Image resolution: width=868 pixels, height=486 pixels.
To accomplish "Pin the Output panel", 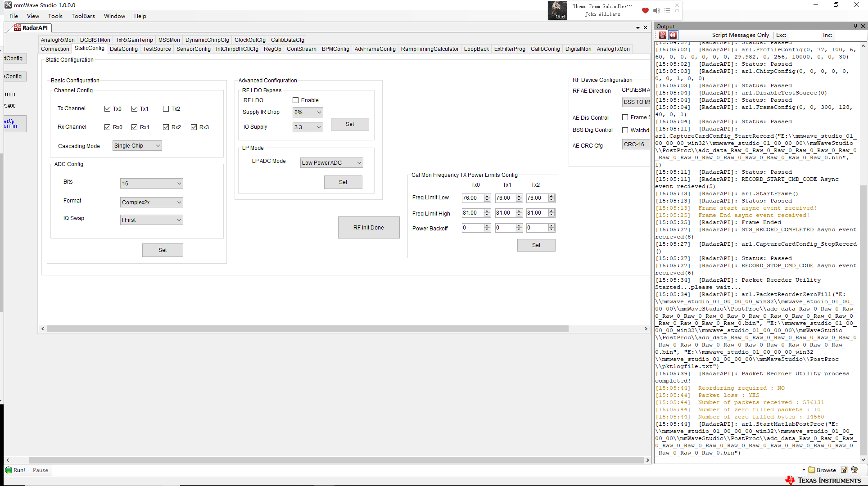I will (855, 26).
